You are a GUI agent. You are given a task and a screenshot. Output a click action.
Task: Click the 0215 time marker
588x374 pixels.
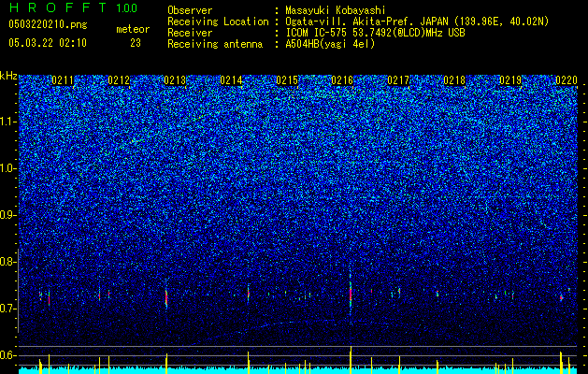pyautogui.click(x=287, y=80)
